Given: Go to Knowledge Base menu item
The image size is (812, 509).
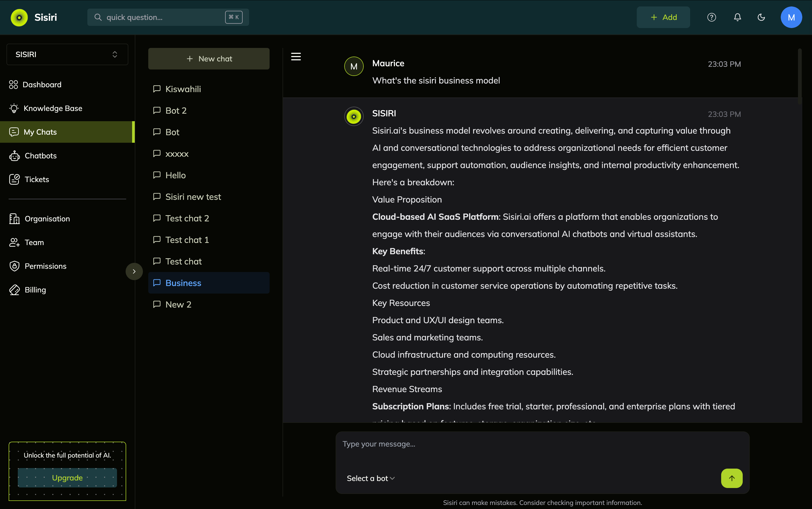Looking at the screenshot, I should pos(53,108).
